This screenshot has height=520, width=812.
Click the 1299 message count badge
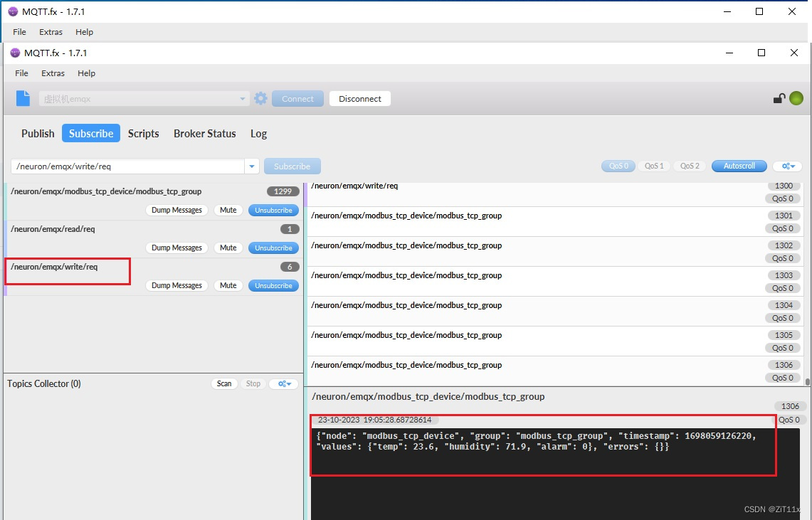click(x=283, y=191)
